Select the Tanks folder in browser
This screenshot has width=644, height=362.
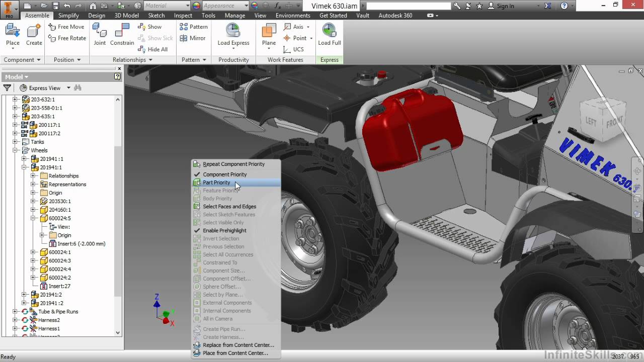click(37, 142)
